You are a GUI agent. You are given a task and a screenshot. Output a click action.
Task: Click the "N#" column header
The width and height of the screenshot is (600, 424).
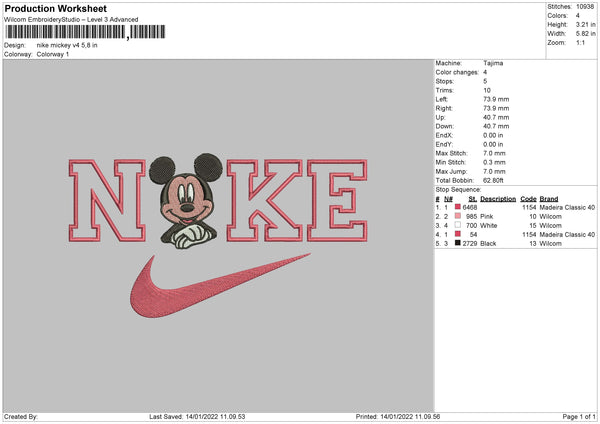pos(448,199)
